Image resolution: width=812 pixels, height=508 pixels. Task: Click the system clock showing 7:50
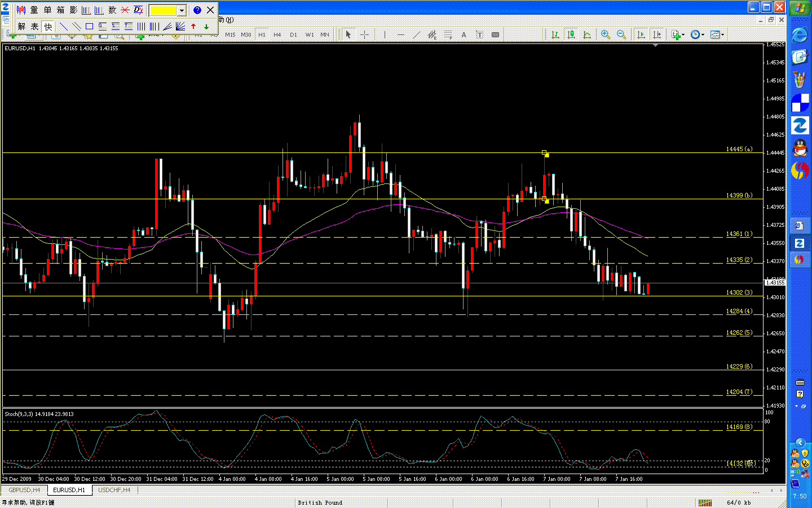pos(800,496)
